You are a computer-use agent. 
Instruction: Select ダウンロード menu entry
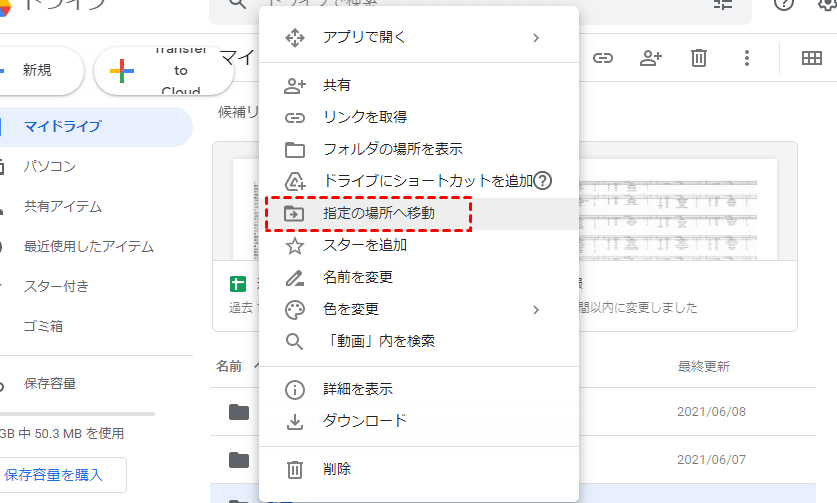pos(419,421)
